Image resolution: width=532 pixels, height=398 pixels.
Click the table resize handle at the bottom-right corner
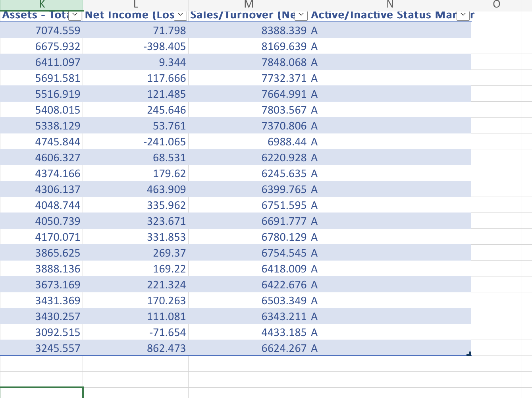coord(469,353)
